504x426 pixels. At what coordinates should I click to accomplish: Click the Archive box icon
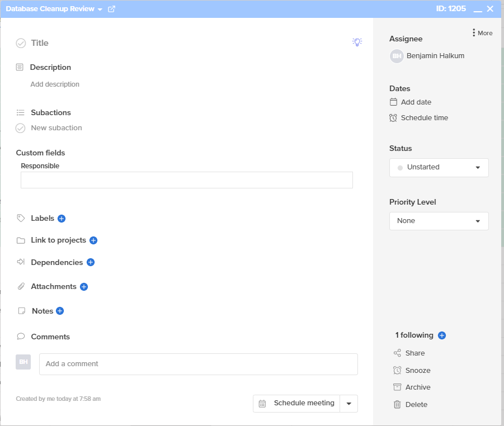[397, 387]
